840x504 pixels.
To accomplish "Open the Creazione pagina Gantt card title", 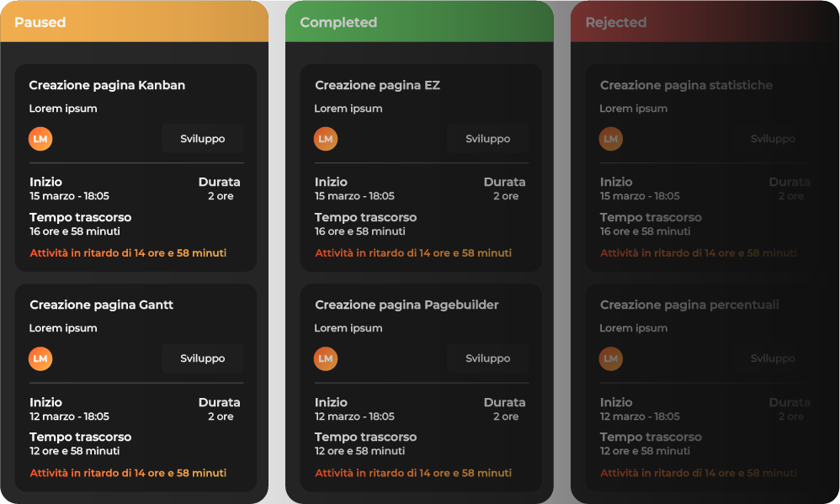I will (101, 305).
